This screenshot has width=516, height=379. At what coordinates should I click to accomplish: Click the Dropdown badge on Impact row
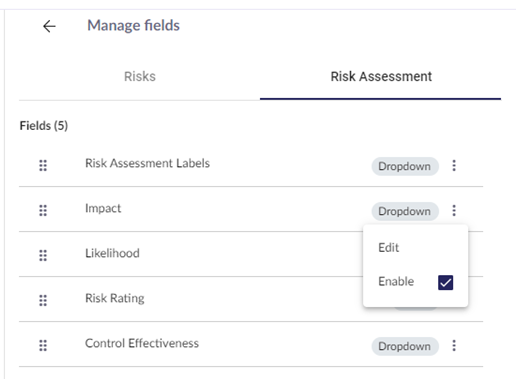pyautogui.click(x=405, y=211)
